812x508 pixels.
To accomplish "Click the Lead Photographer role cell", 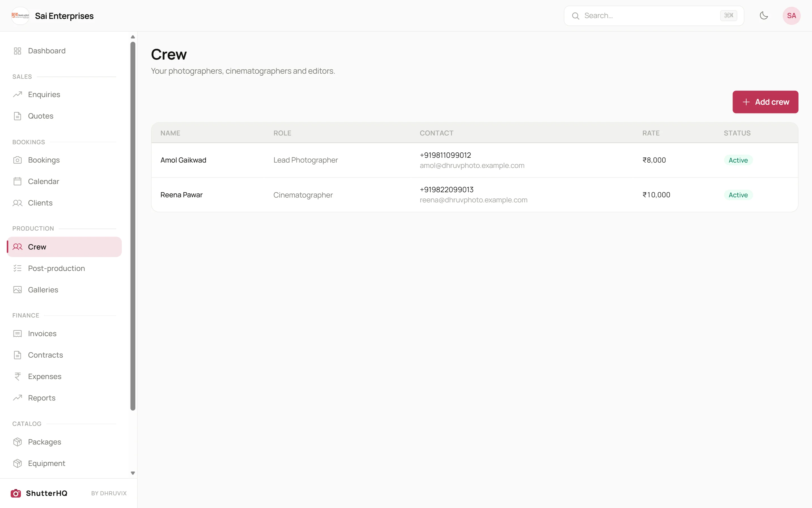I will point(305,160).
